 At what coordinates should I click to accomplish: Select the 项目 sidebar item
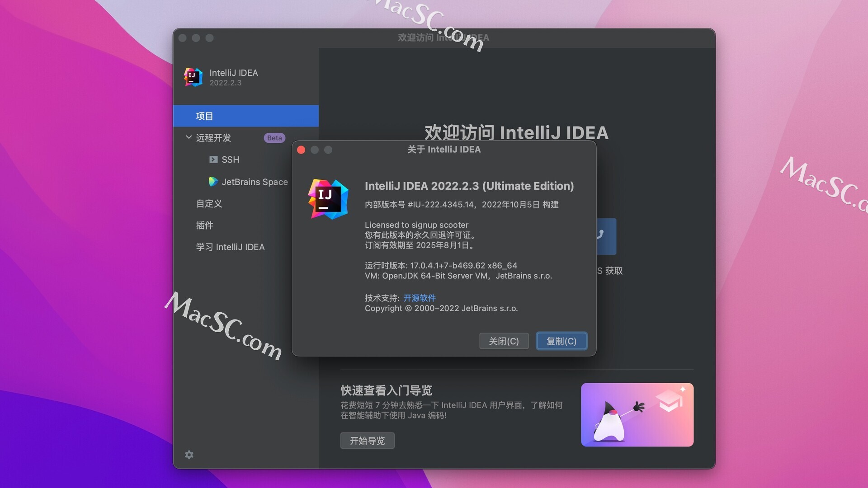tap(246, 116)
